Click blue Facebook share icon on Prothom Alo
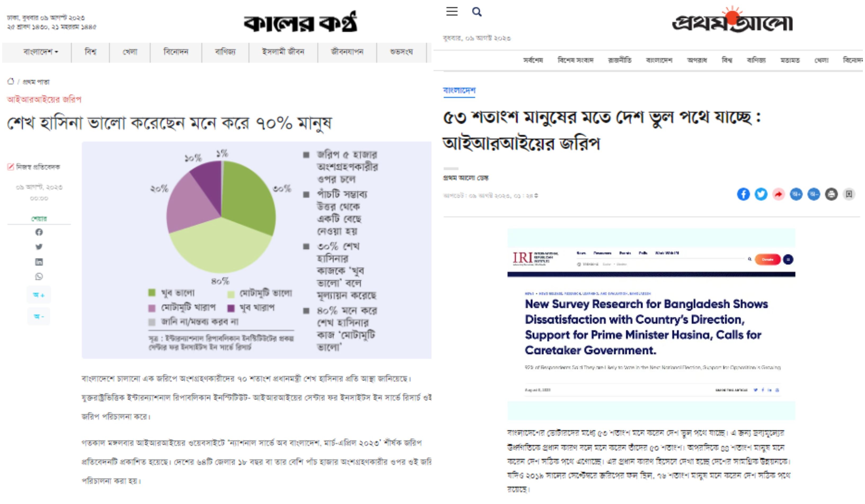Viewport: 865px width, 504px height. tap(743, 194)
